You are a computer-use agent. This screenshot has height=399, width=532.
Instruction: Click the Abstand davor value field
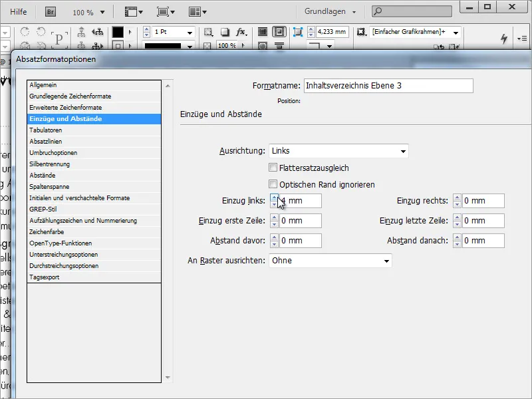pyautogui.click(x=301, y=241)
